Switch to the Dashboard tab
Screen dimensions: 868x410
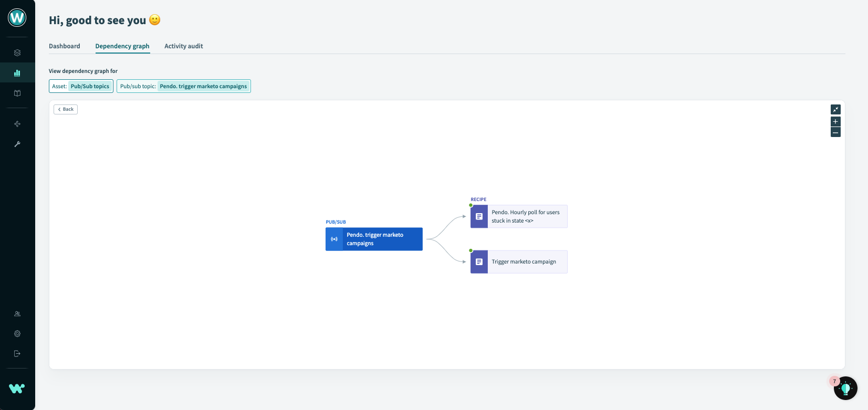65,46
